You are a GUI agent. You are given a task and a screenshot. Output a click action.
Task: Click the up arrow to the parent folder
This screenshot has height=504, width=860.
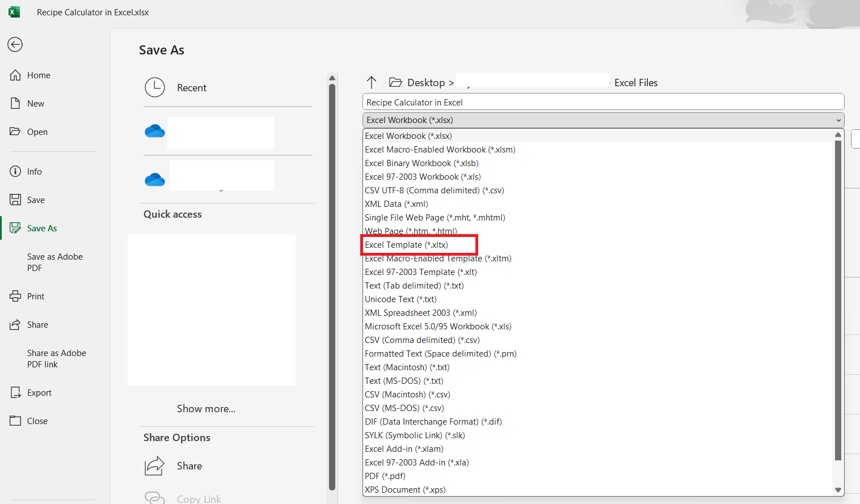[x=372, y=83]
